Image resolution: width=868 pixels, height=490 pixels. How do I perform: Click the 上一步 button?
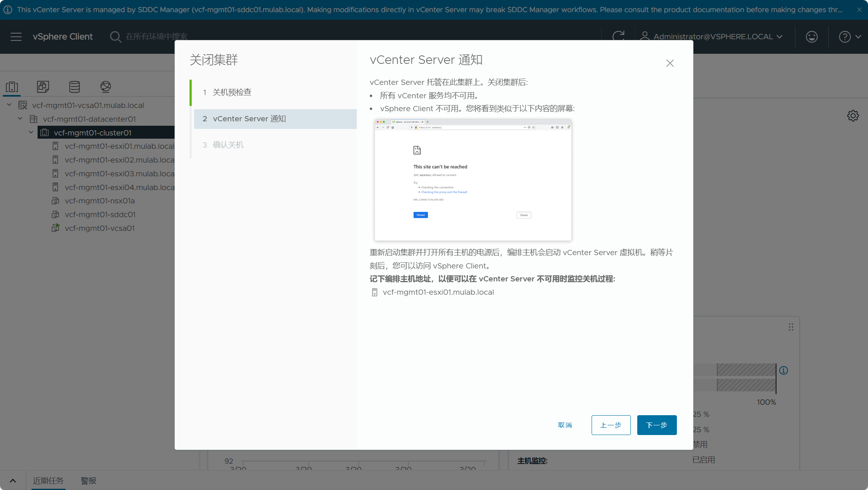coord(611,425)
